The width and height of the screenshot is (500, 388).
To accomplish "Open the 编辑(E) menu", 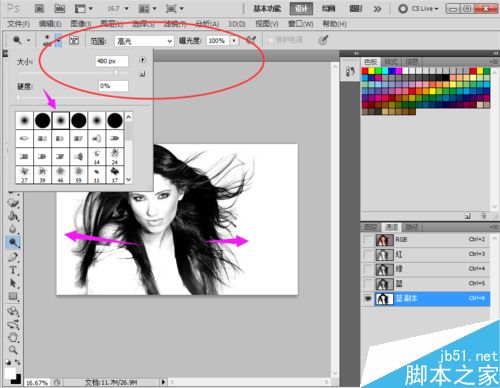I will [x=50, y=24].
